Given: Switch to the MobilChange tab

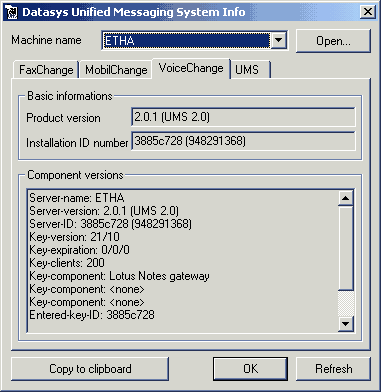Looking at the screenshot, I should pyautogui.click(x=116, y=70).
